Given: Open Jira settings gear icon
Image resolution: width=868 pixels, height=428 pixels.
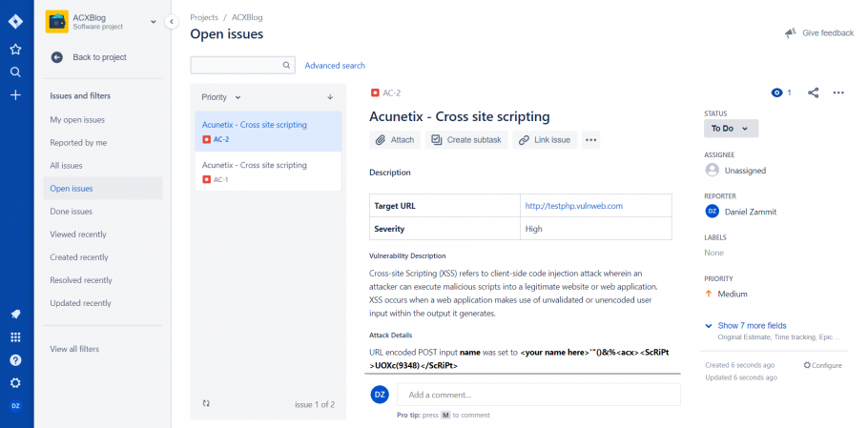Looking at the screenshot, I should [15, 382].
